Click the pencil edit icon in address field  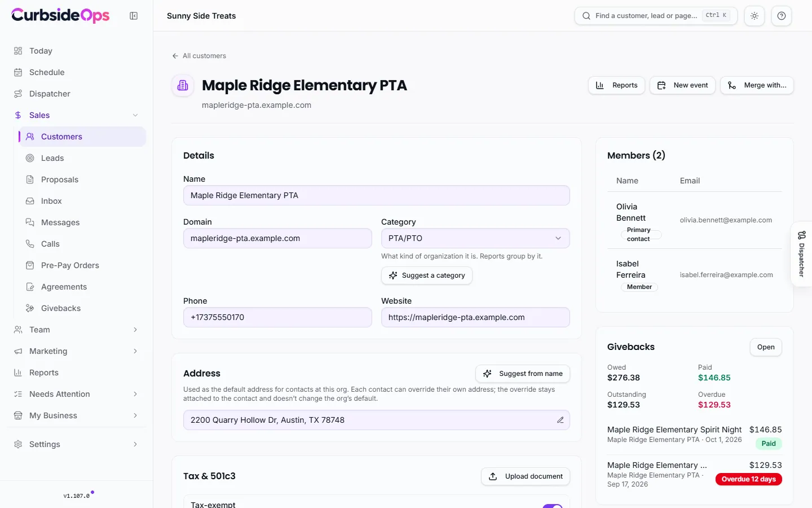[x=560, y=420]
